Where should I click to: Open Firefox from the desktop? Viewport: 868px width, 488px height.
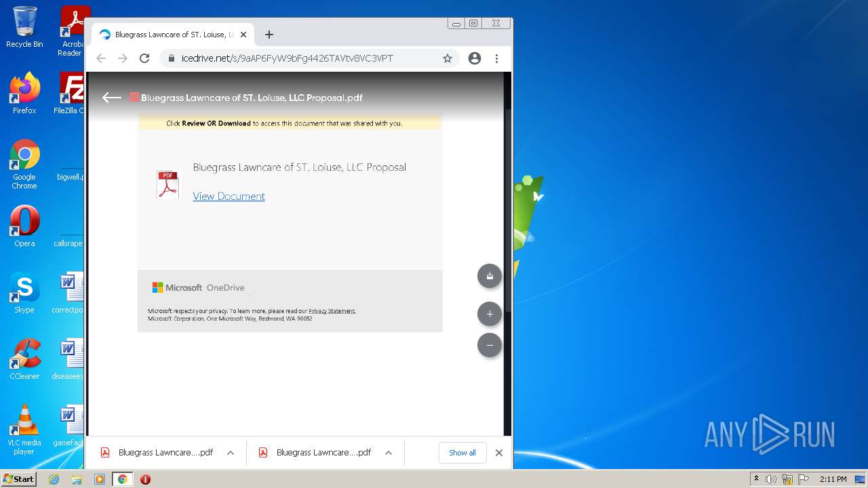[x=24, y=93]
